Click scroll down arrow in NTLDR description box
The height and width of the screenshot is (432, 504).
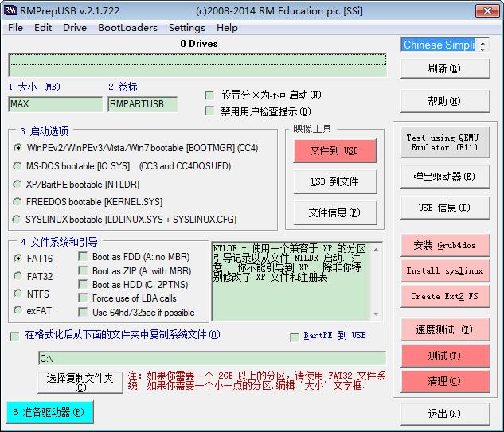point(376,313)
